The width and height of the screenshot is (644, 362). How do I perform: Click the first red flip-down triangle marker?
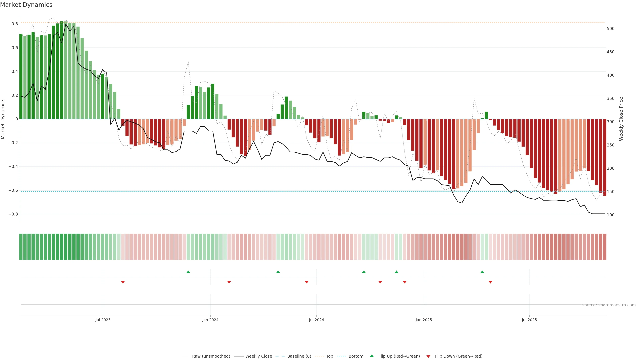pyautogui.click(x=123, y=282)
